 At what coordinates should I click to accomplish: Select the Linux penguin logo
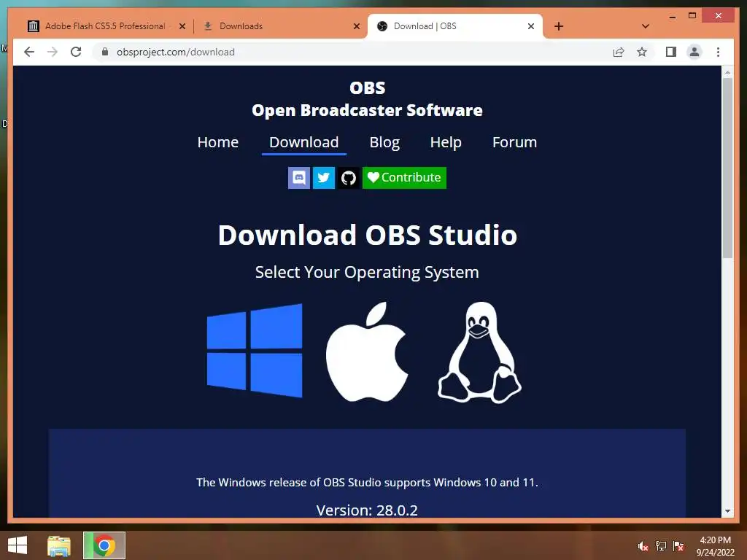click(x=479, y=352)
